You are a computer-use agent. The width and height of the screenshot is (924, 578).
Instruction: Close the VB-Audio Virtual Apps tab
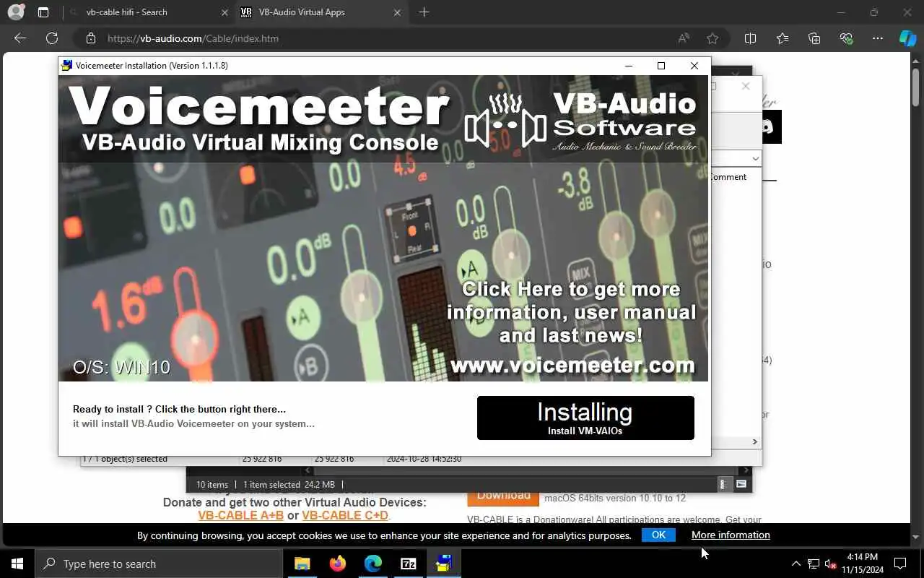click(398, 12)
